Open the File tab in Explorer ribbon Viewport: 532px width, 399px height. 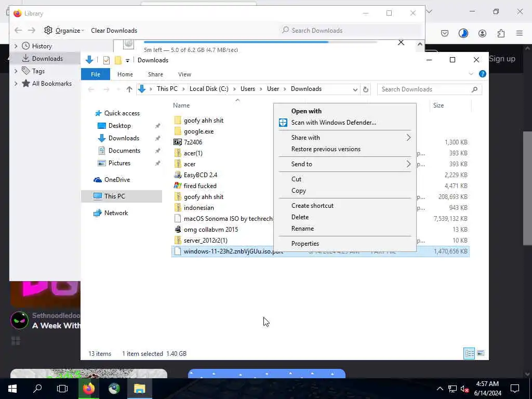coord(96,74)
